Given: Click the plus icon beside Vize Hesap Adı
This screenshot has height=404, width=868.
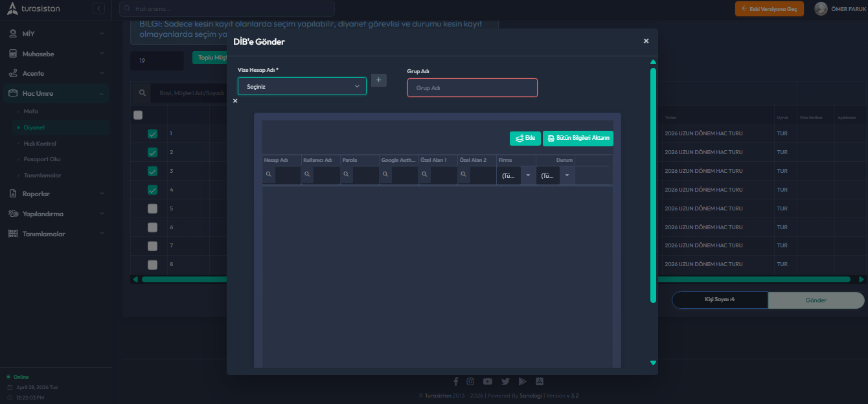Looking at the screenshot, I should click(x=379, y=80).
